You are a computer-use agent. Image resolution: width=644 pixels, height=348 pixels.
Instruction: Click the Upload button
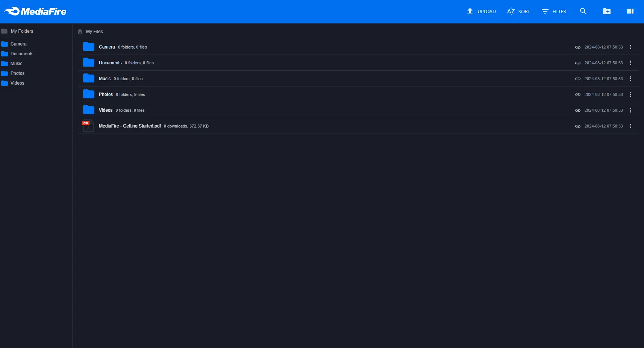(x=481, y=11)
